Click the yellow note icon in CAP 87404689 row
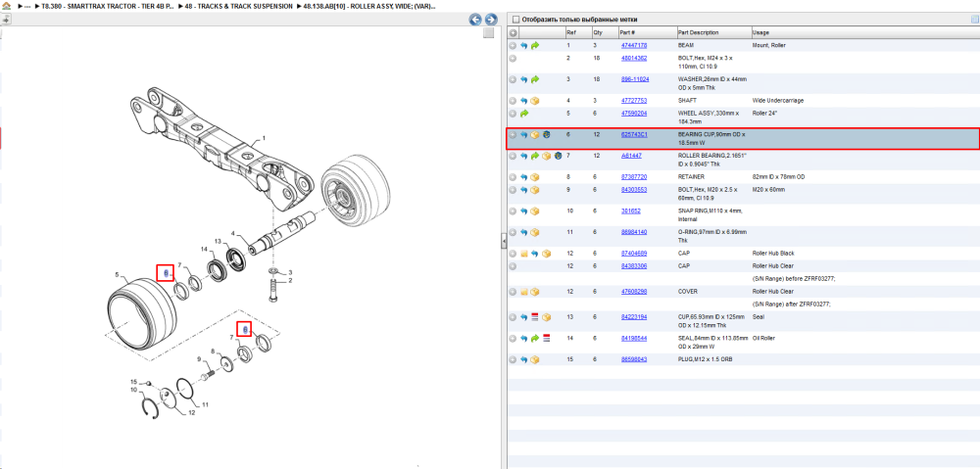 (x=523, y=254)
